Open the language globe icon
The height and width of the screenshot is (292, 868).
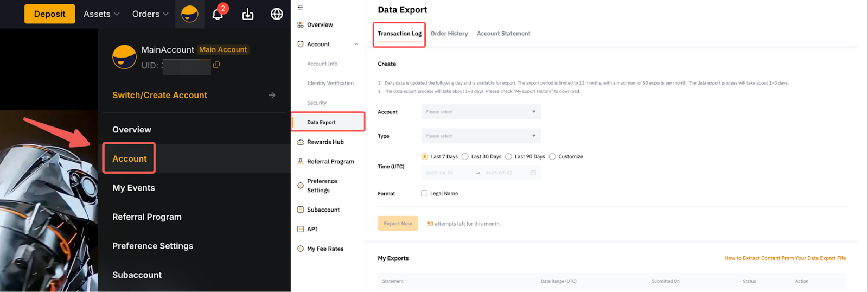pos(277,14)
